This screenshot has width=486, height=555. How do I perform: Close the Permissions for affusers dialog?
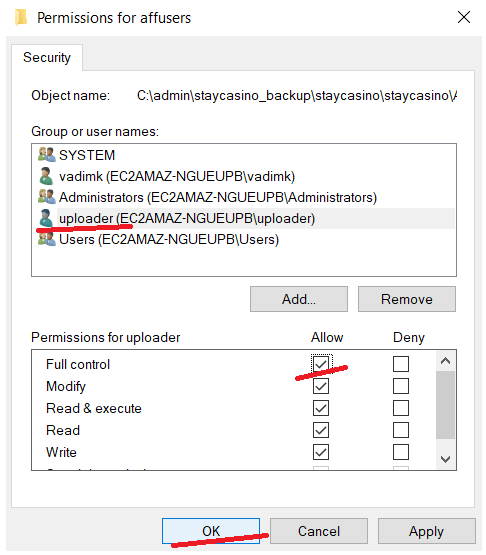point(464,17)
